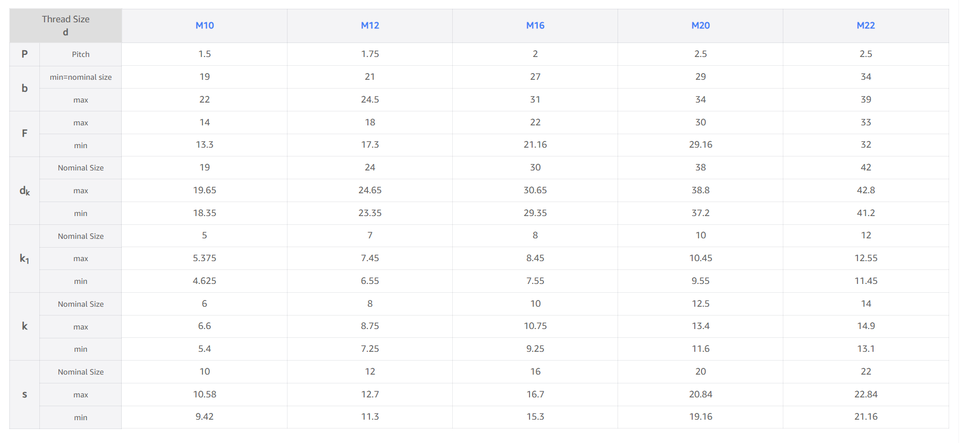Click the Pitch row label
960x443 pixels.
[x=81, y=54]
